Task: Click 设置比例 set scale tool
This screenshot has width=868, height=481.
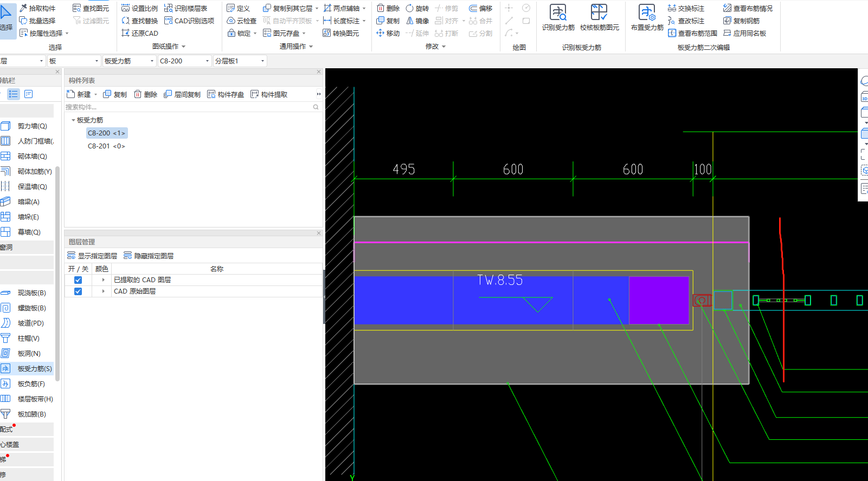Action: coord(140,8)
